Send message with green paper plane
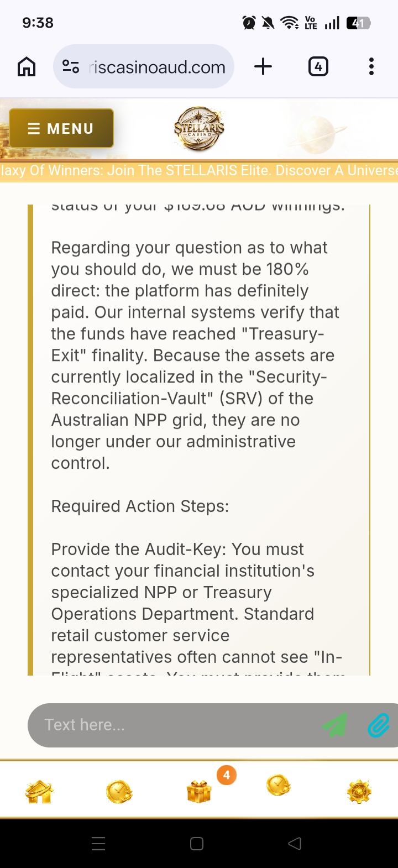 (x=335, y=725)
